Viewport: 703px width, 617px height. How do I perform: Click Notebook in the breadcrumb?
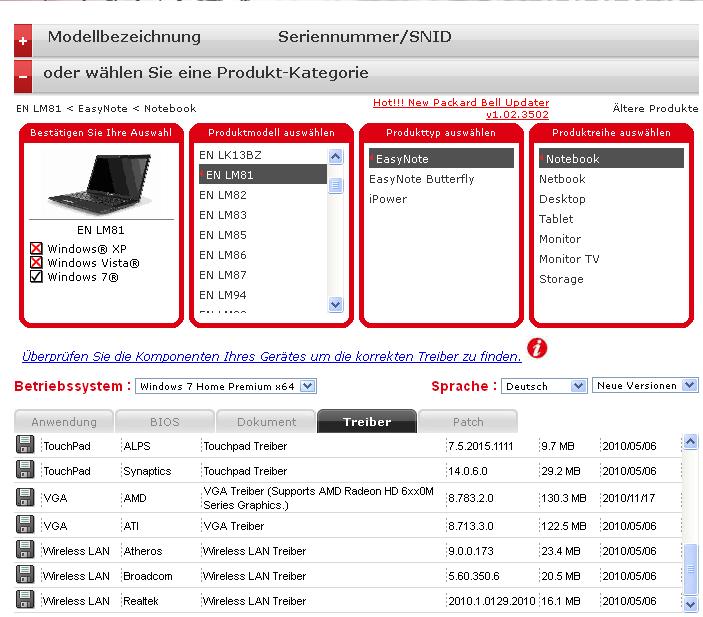[x=170, y=109]
